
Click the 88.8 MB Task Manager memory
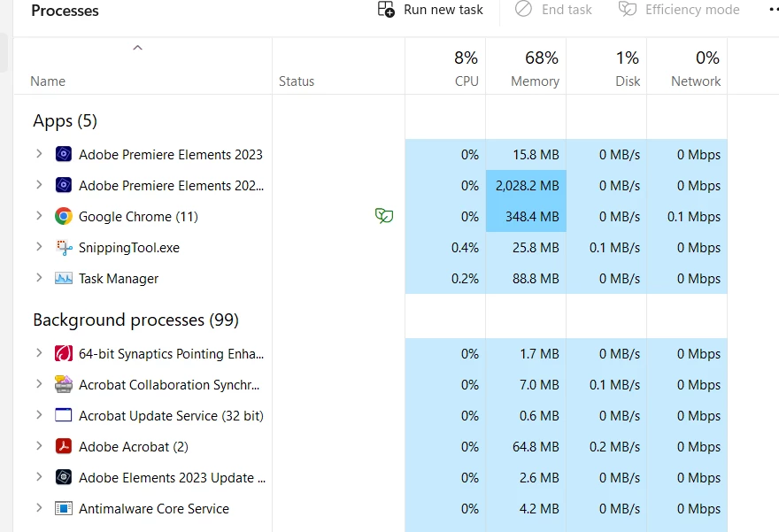pyautogui.click(x=536, y=279)
